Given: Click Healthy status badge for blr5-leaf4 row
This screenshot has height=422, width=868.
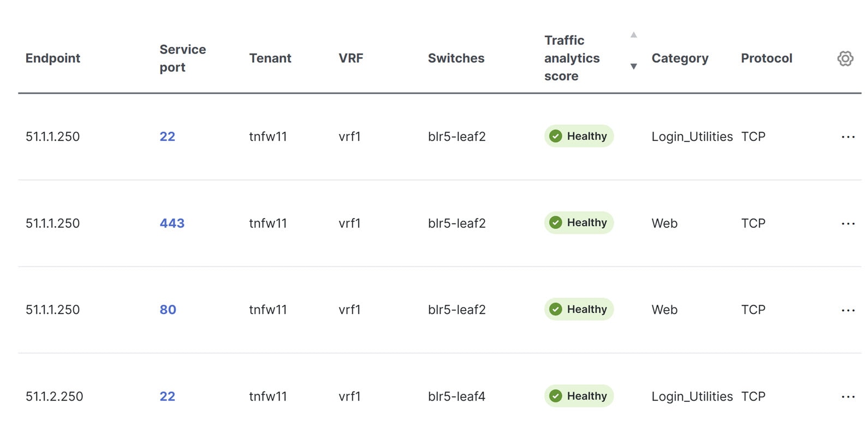Looking at the screenshot, I should pos(579,396).
